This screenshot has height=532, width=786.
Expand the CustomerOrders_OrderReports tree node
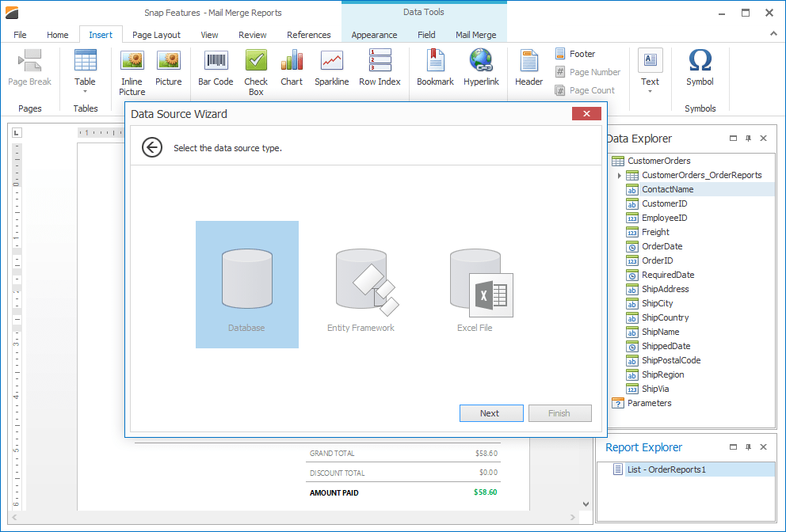[620, 175]
